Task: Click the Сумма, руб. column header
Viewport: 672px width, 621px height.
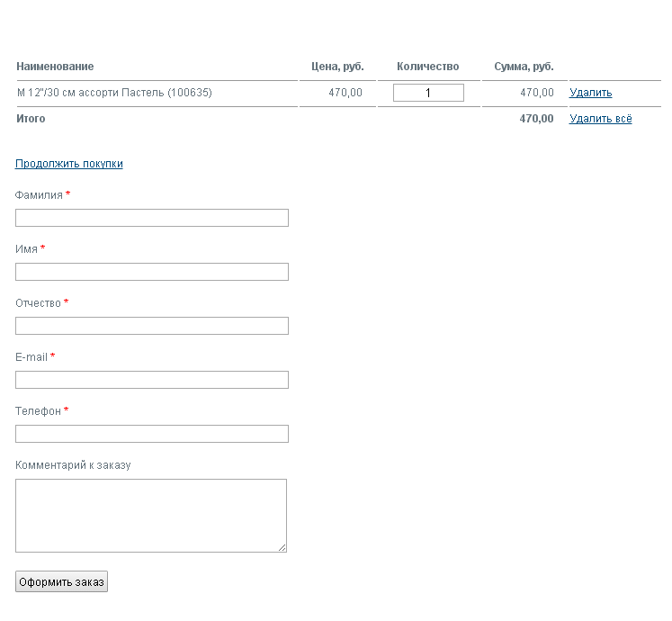Action: [x=524, y=67]
